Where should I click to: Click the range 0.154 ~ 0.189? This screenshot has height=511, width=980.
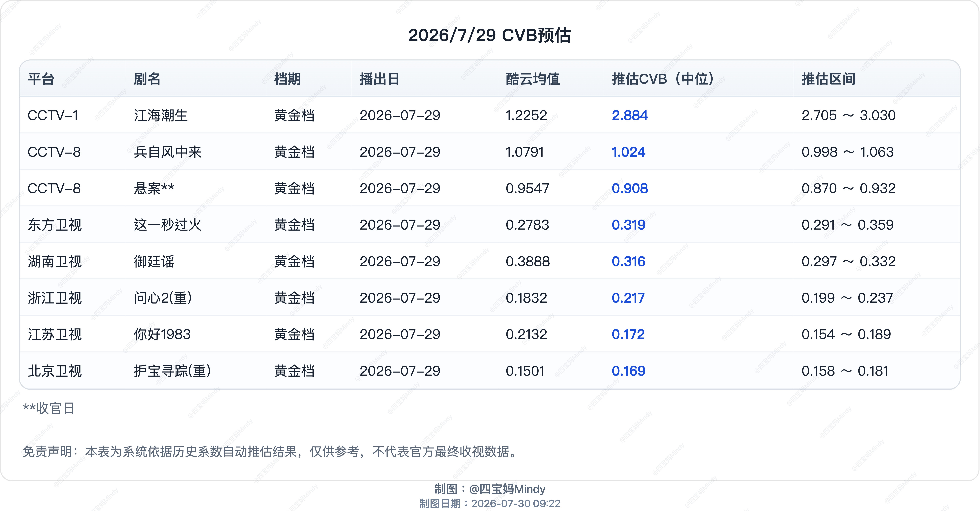click(846, 335)
